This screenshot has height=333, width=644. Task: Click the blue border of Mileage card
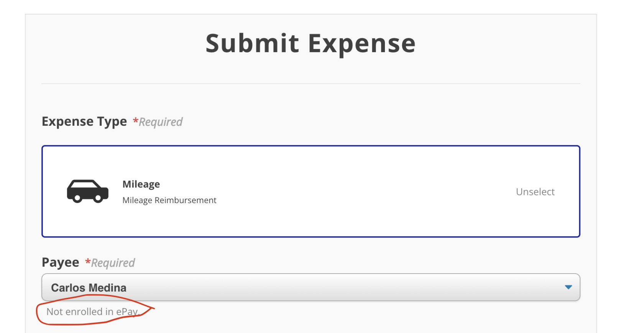[310, 146]
